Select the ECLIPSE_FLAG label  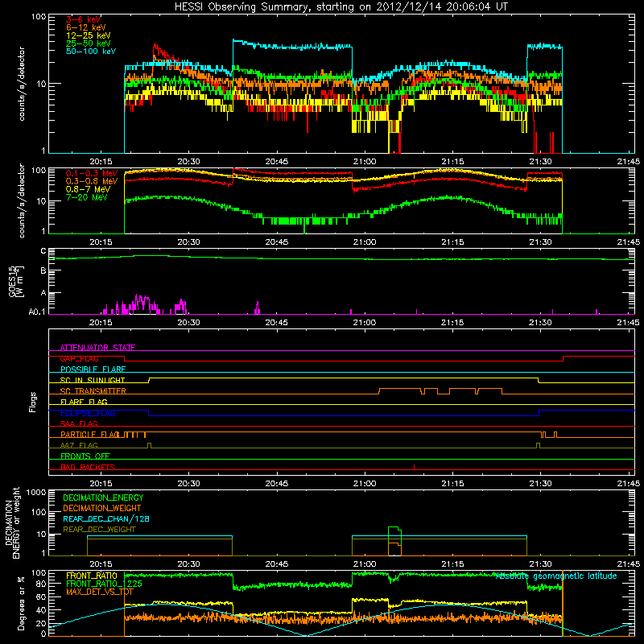(x=88, y=413)
